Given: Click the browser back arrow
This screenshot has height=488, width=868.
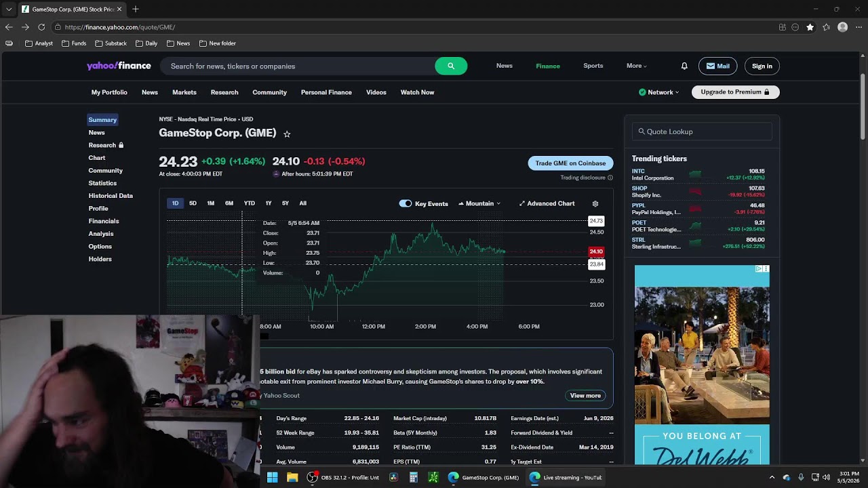Looking at the screenshot, I should click(x=9, y=27).
